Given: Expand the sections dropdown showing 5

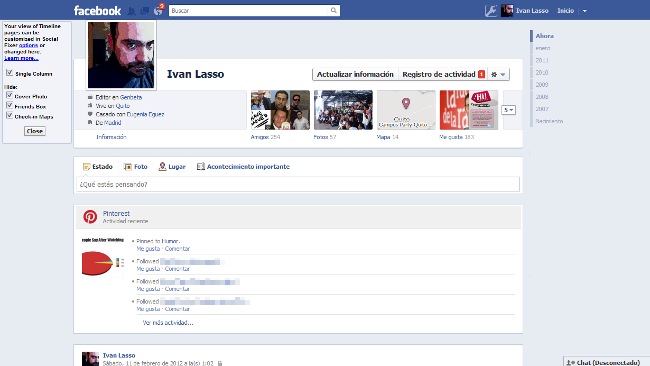Looking at the screenshot, I should (508, 110).
